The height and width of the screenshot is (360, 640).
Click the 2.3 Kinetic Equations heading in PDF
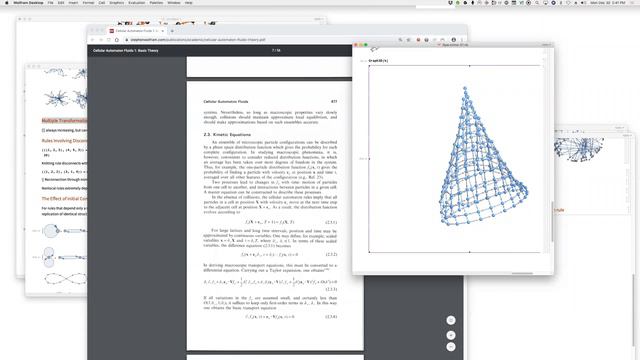tap(227, 134)
